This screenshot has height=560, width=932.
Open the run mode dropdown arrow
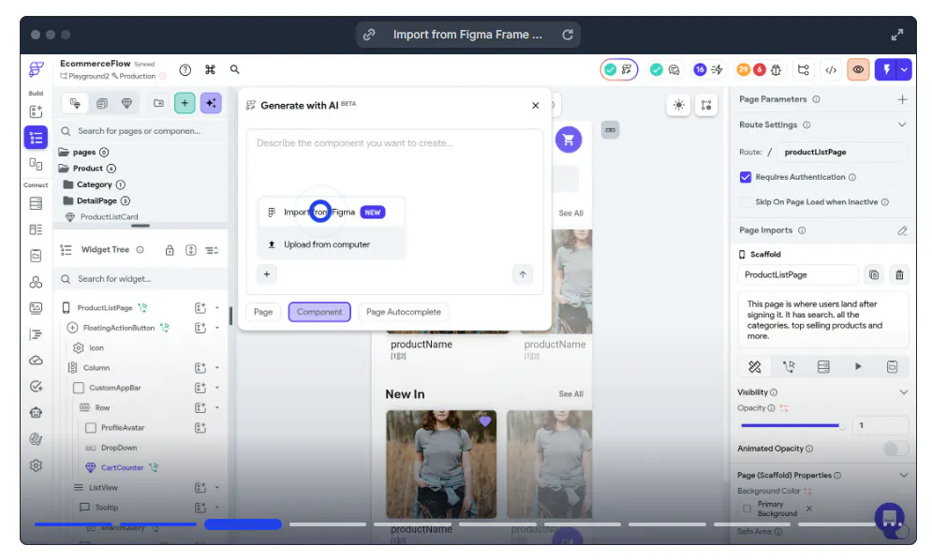point(905,69)
